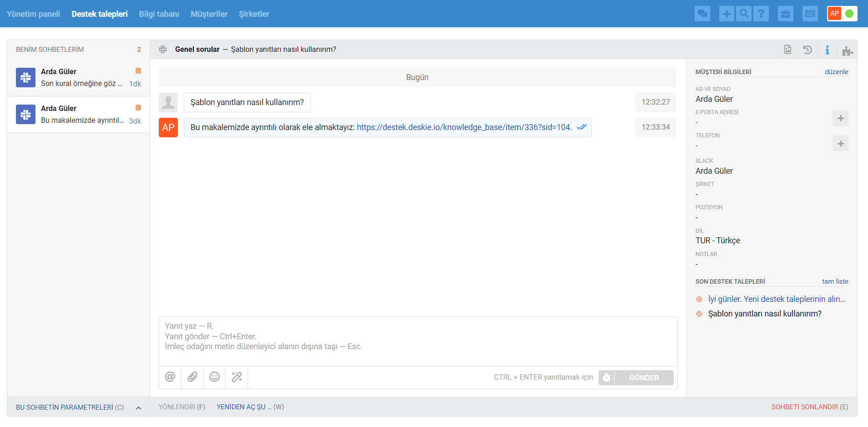
Task: Open help via question mark icon
Action: tap(761, 14)
